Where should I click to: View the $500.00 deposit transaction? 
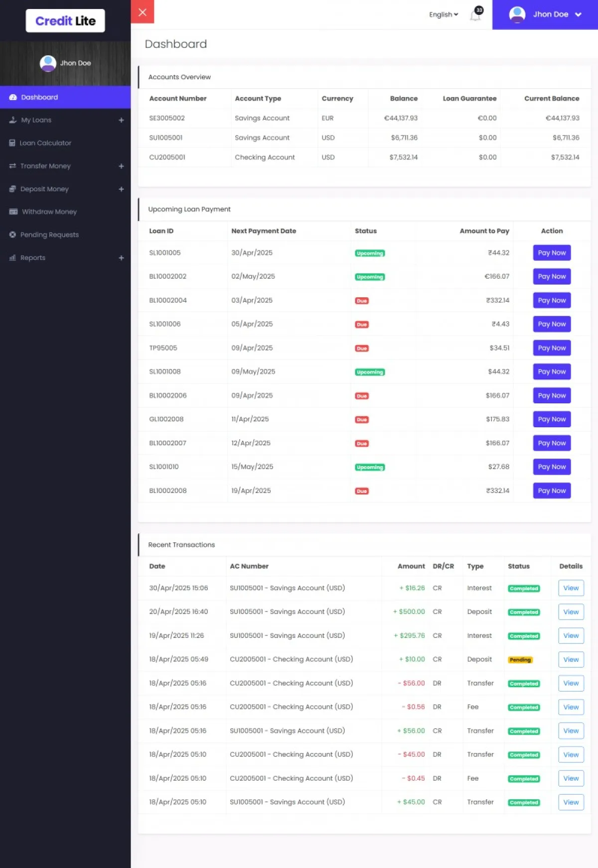571,612
